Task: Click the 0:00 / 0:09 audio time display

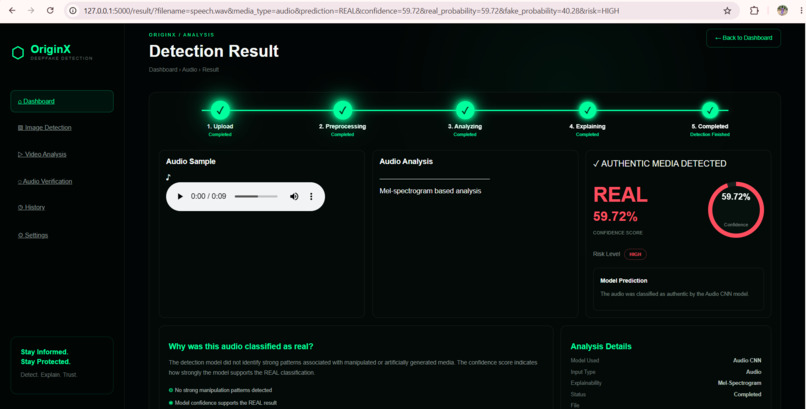Action: [x=208, y=196]
